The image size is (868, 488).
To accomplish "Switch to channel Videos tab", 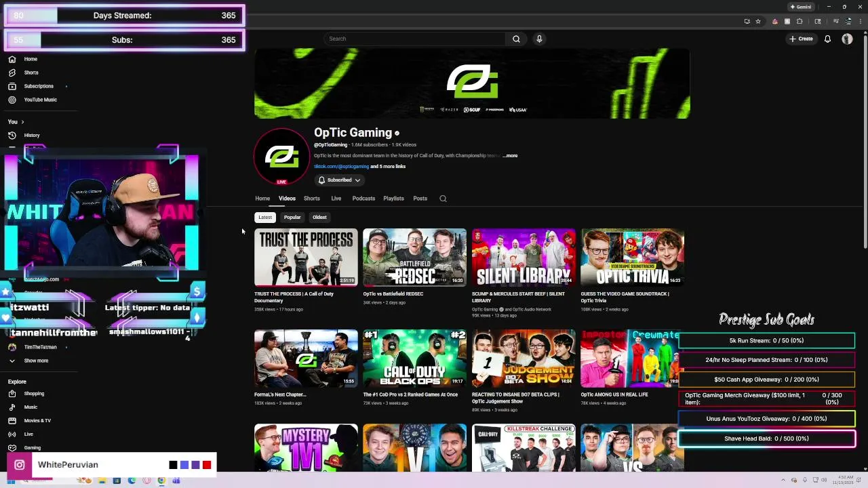I will (287, 199).
